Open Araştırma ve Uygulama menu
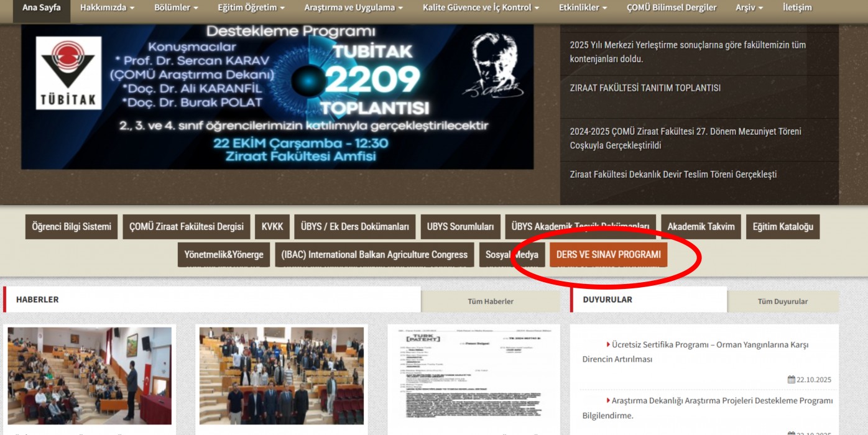 pos(353,8)
